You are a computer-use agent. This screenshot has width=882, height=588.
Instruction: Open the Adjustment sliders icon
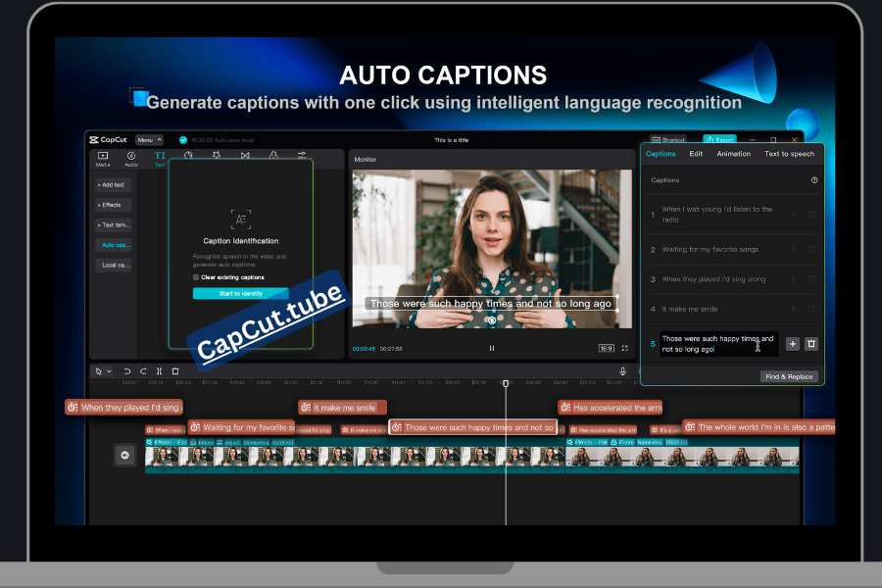coord(302,155)
